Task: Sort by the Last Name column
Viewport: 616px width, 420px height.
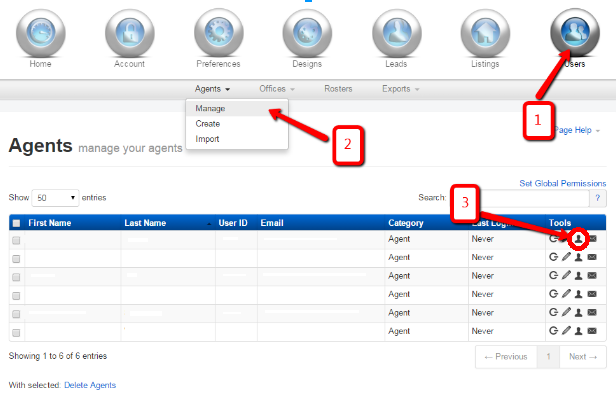Action: (168, 223)
